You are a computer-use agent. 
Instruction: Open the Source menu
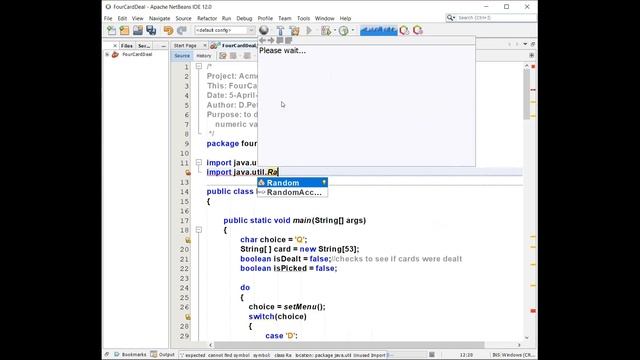(x=183, y=18)
